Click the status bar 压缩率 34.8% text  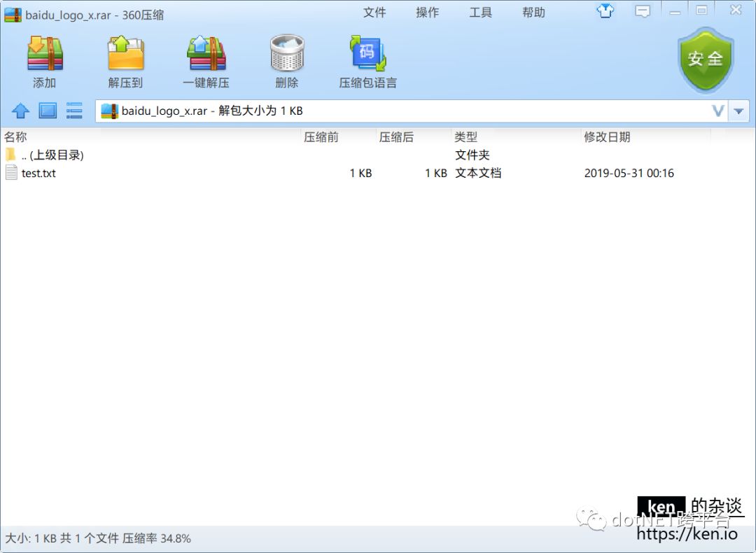pyautogui.click(x=157, y=538)
